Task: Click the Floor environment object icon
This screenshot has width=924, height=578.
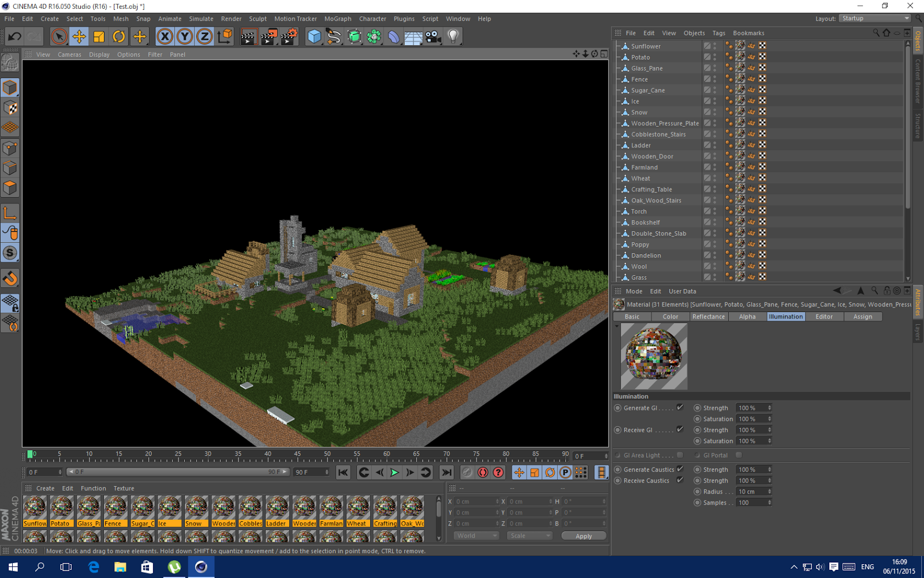Action: tap(413, 36)
